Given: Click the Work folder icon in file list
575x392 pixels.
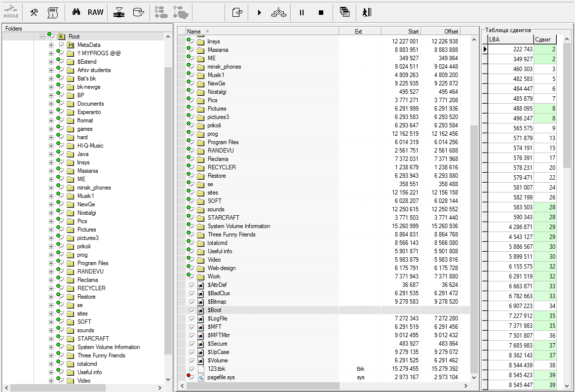Looking at the screenshot, I should coord(200,276).
